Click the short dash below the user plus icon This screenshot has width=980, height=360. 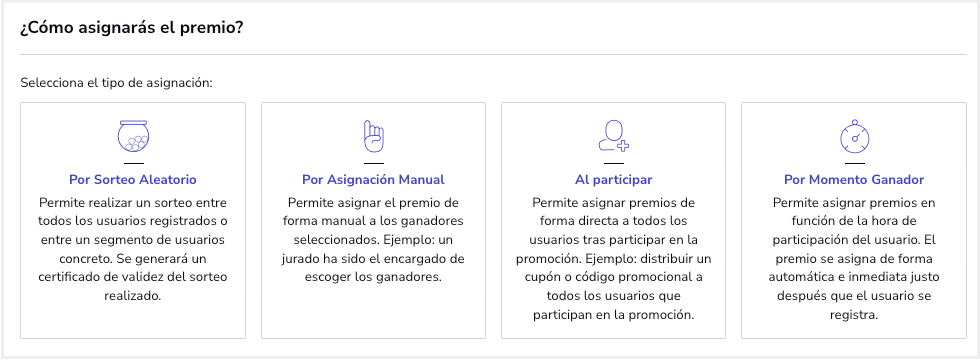[613, 164]
